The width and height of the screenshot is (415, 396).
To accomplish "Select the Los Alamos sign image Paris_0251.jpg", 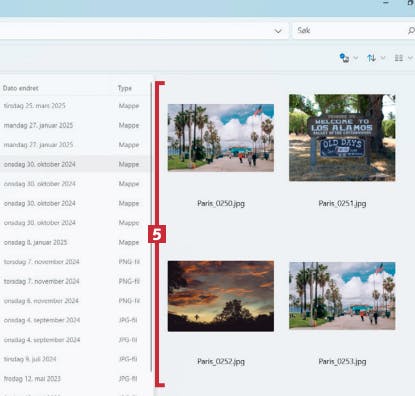I will (x=342, y=138).
